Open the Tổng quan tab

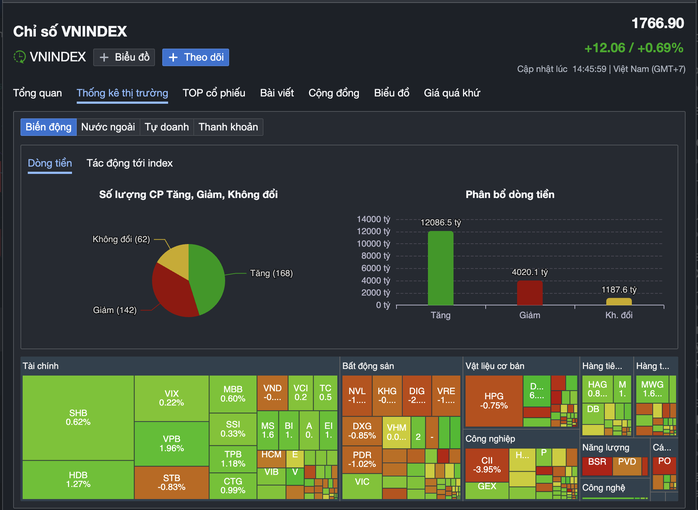[x=37, y=93]
